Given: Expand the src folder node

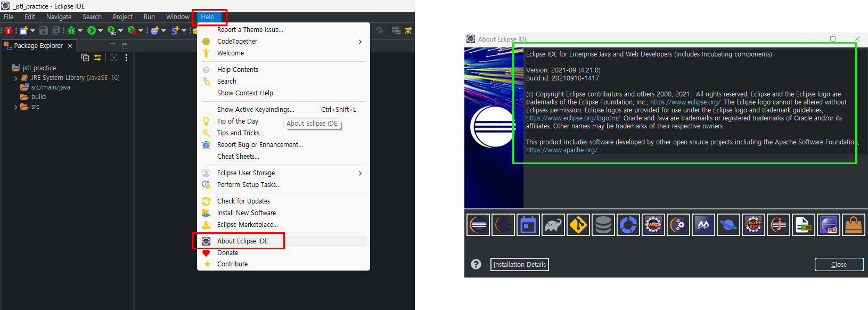Looking at the screenshot, I should 15,107.
